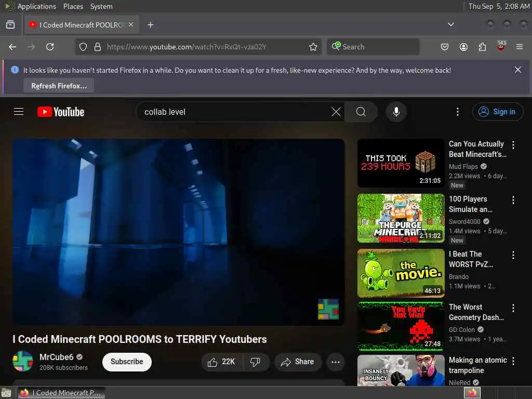Bookmark this page with star icon
The height and width of the screenshot is (399, 532).
pos(313,47)
